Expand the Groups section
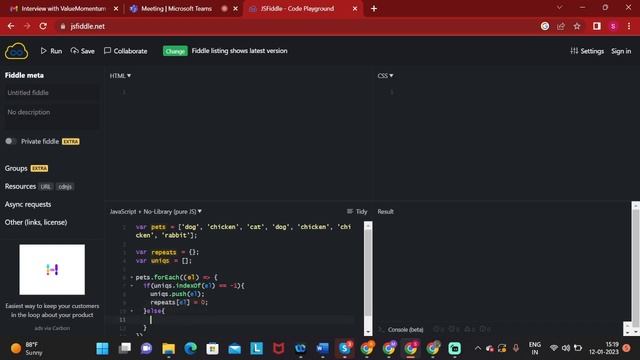 point(16,168)
